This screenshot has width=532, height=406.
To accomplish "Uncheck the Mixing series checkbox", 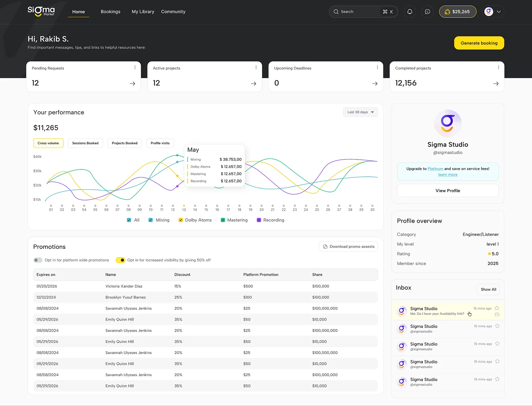I will tap(151, 220).
